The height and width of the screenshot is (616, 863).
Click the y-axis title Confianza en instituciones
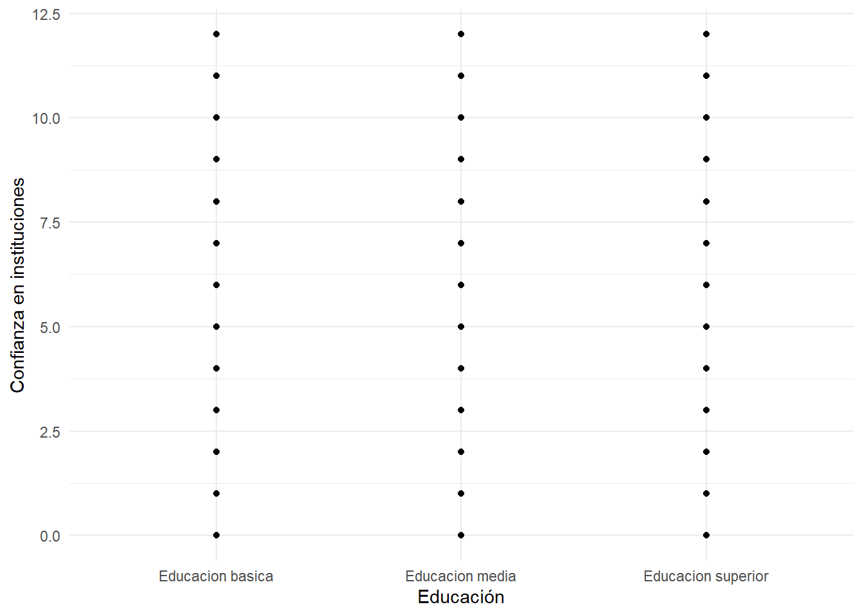[x=17, y=285]
